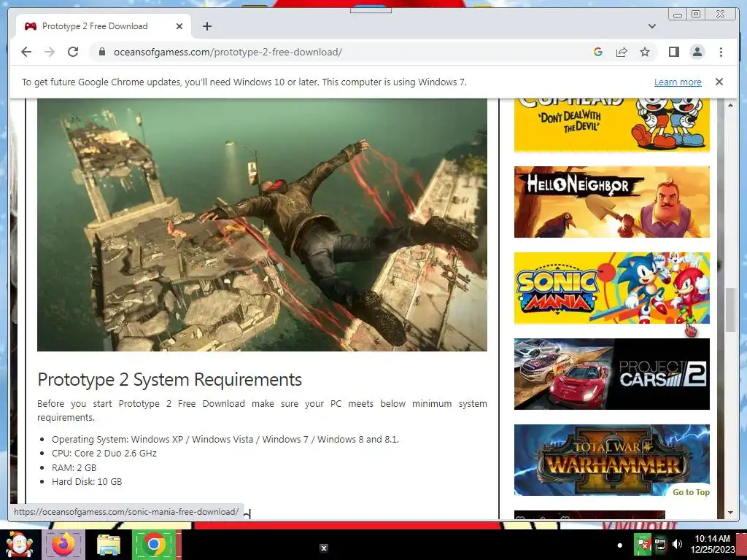This screenshot has width=747, height=560.
Task: Click the Google search icon in the address bar
Action: point(598,52)
